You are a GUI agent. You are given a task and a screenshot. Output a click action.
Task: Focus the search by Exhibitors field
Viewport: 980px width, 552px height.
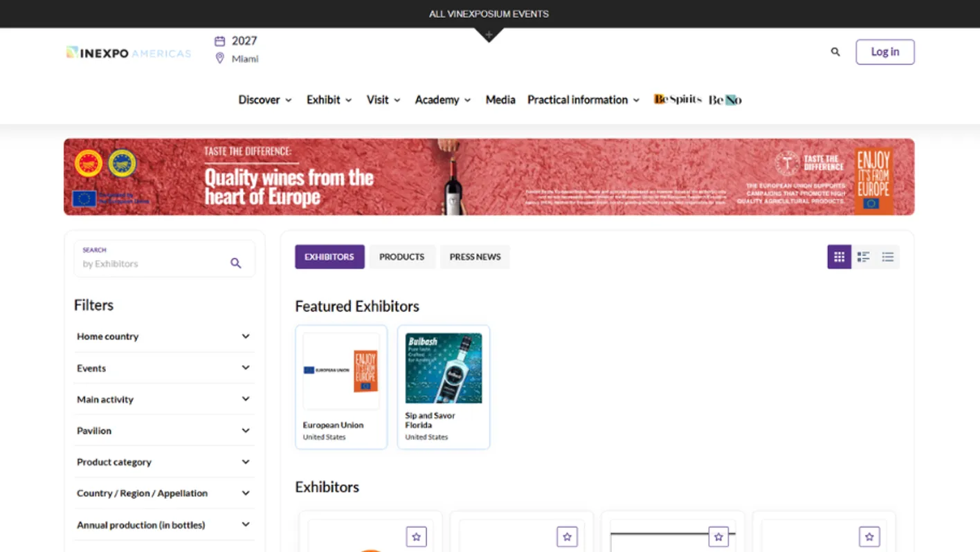coord(165,259)
